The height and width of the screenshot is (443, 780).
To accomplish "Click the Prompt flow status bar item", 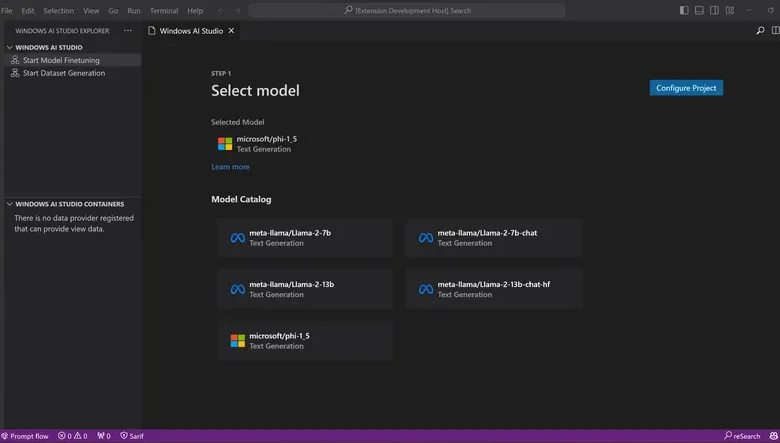I will click(x=24, y=436).
